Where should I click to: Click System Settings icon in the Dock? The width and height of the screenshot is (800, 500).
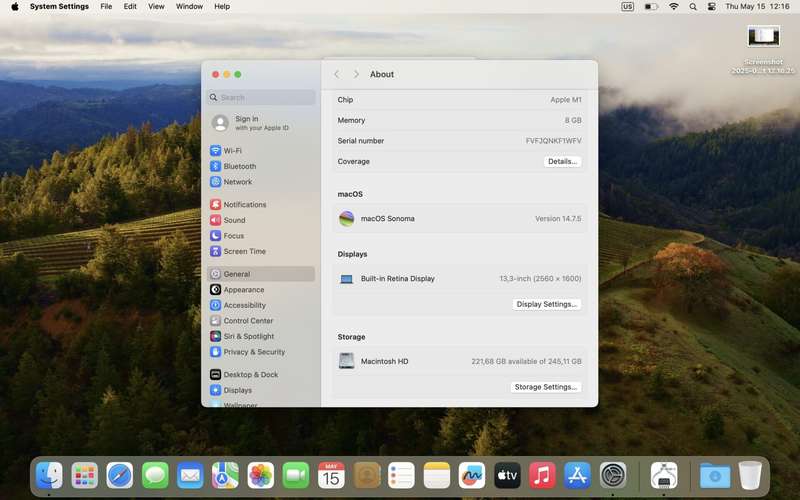coord(613,476)
